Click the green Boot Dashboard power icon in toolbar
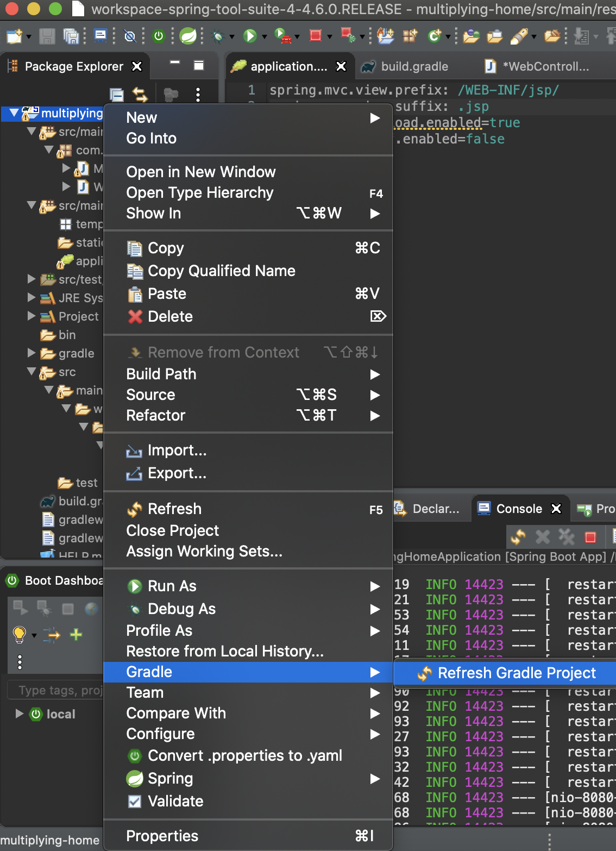The image size is (616, 851). [x=159, y=36]
